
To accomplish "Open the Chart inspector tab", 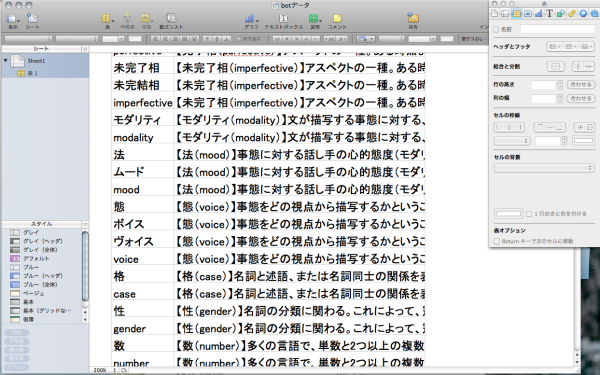I will (x=538, y=14).
